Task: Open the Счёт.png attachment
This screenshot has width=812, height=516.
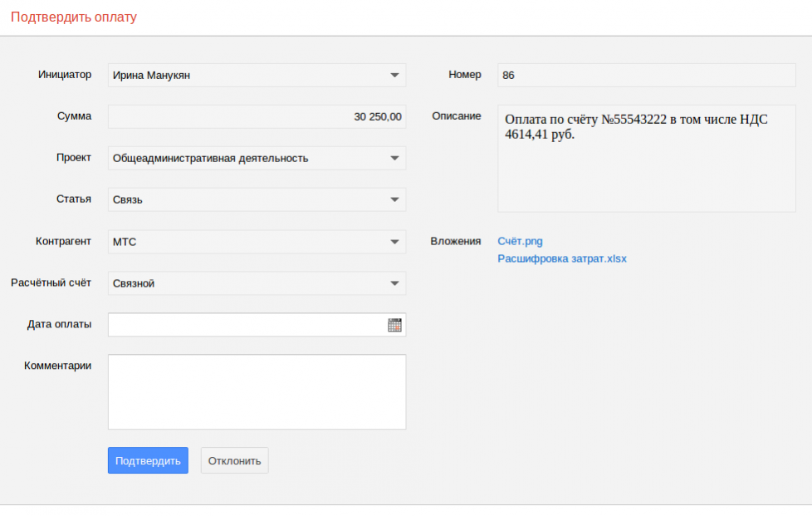Action: [520, 241]
